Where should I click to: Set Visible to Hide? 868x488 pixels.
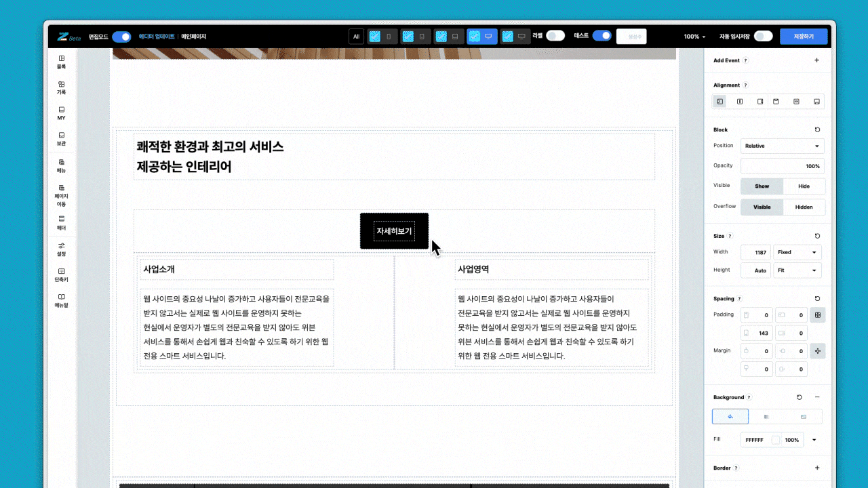(804, 186)
